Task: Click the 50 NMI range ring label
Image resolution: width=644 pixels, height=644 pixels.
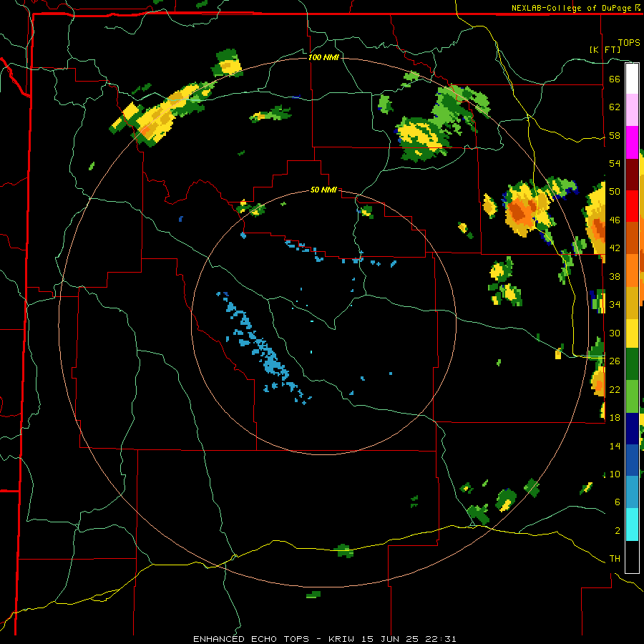Action: click(323, 190)
